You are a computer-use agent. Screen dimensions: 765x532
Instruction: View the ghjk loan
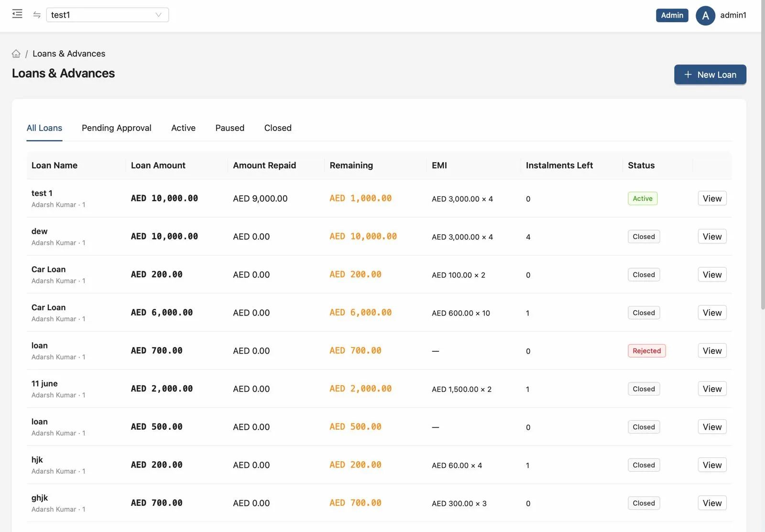pos(712,503)
